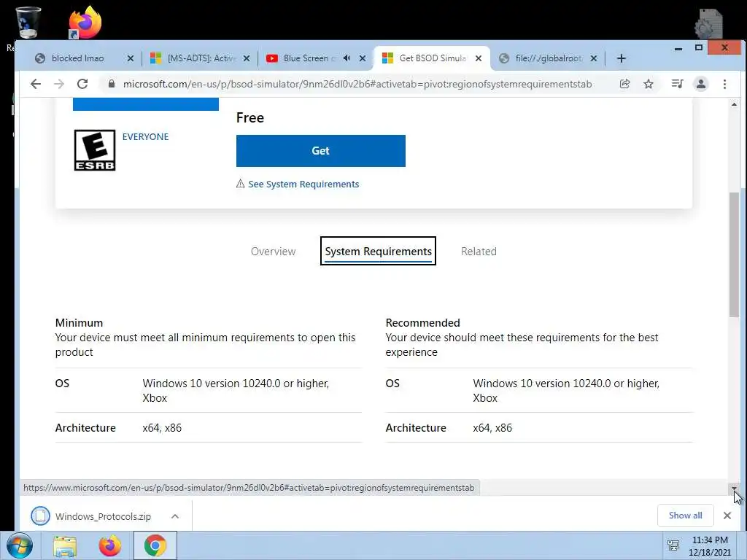Open a new tab with plus button
The height and width of the screenshot is (560, 747).
(x=622, y=58)
